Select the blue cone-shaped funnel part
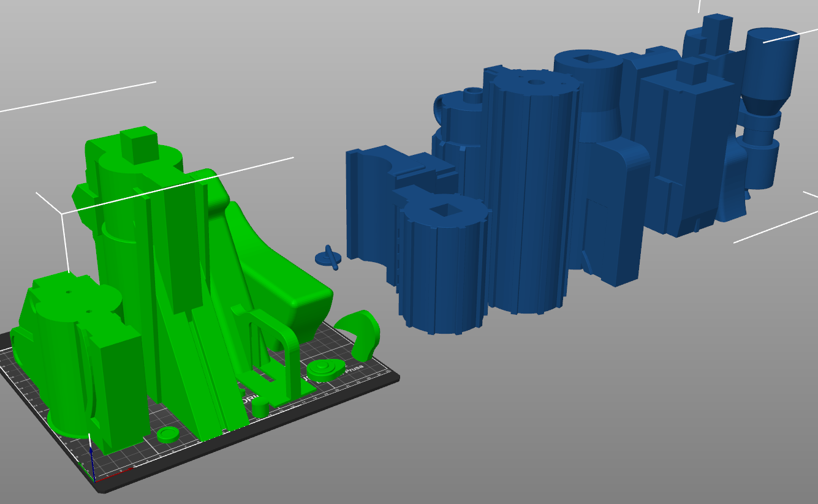The image size is (818, 504). point(771,70)
